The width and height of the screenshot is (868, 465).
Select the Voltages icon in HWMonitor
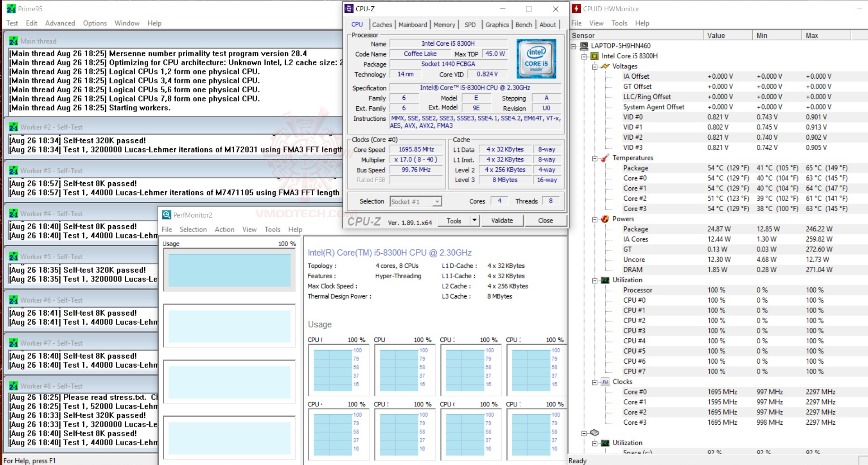click(x=605, y=66)
